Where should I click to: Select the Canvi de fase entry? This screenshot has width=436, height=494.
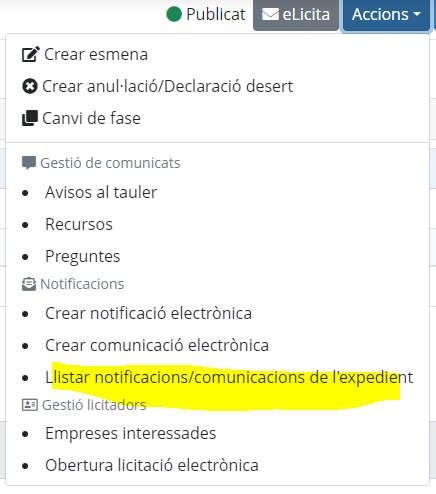(92, 118)
